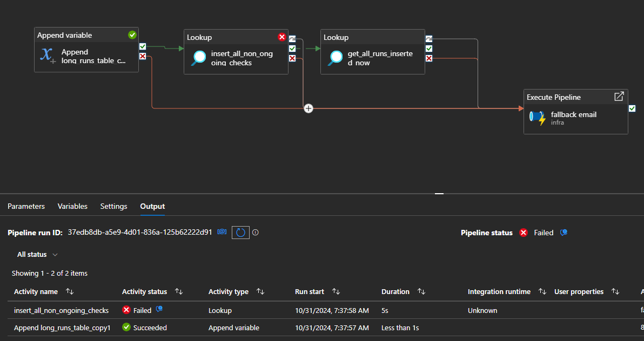644x341 pixels.
Task: Click the Lookup magnifier icon on get_all_runs_inserted_now
Action: coord(335,58)
